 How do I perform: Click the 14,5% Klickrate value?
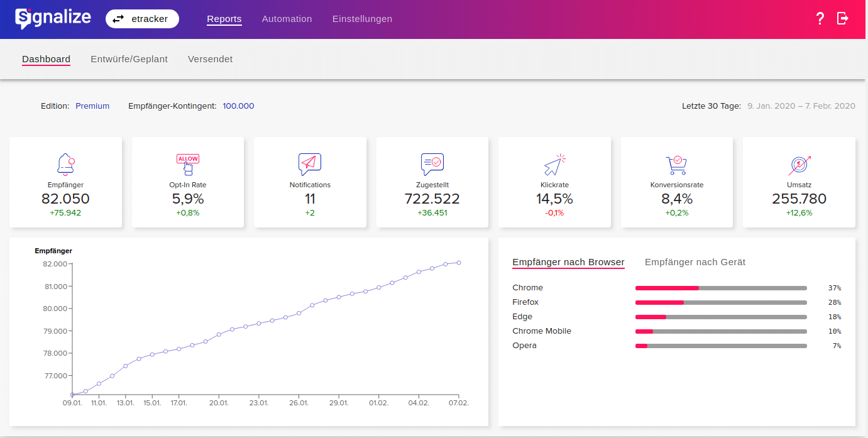coord(554,199)
